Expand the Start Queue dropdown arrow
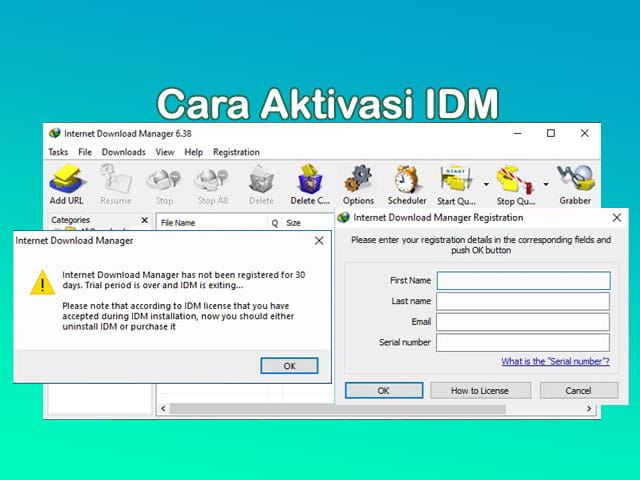 pyautogui.click(x=486, y=184)
